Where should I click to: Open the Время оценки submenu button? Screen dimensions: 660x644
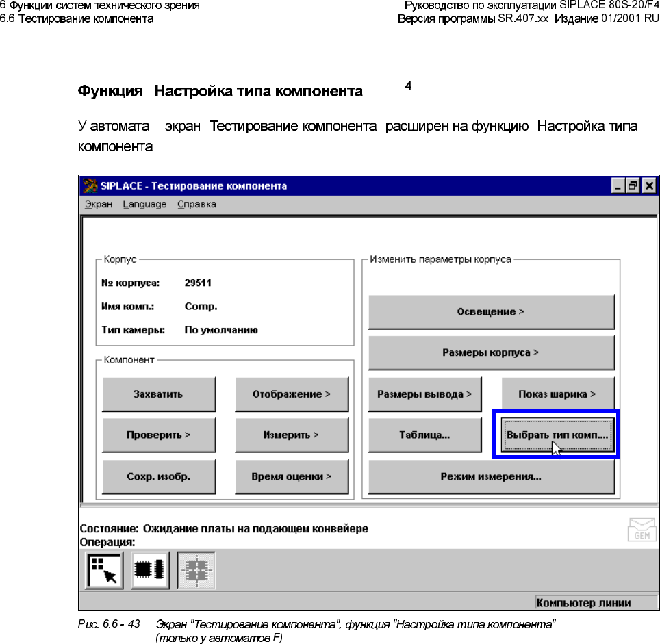[292, 476]
